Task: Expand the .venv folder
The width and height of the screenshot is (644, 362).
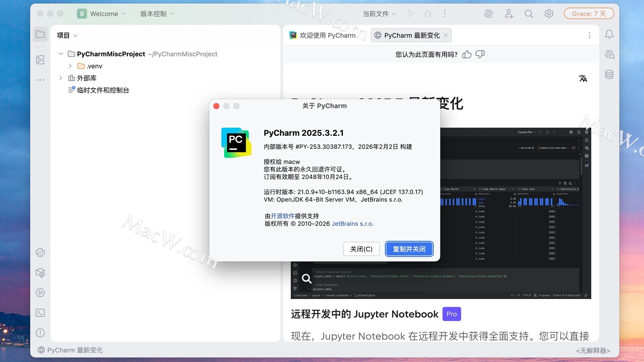Action: click(x=70, y=66)
